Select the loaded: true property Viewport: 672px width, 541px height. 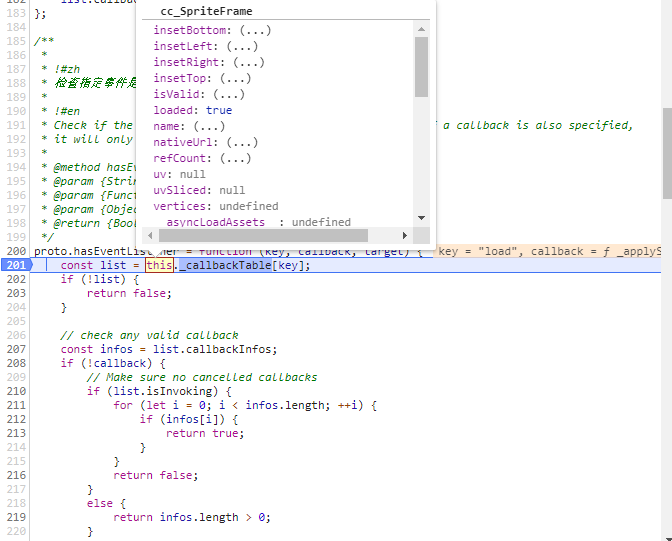[x=192, y=110]
